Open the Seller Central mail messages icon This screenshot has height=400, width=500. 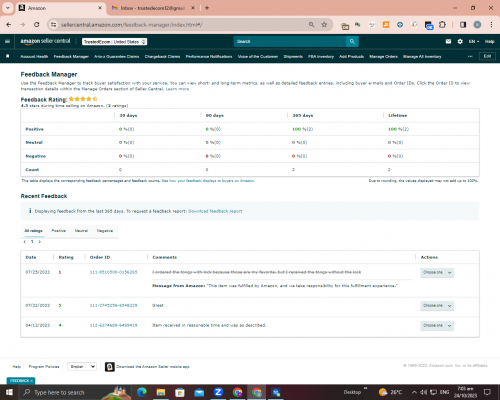pyautogui.click(x=448, y=41)
